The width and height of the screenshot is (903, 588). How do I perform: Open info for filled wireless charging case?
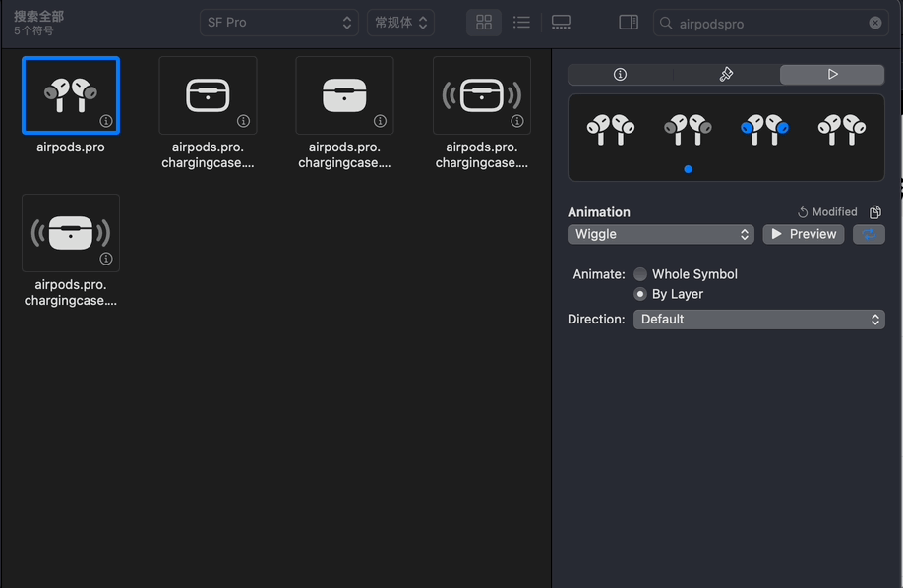[x=106, y=259]
